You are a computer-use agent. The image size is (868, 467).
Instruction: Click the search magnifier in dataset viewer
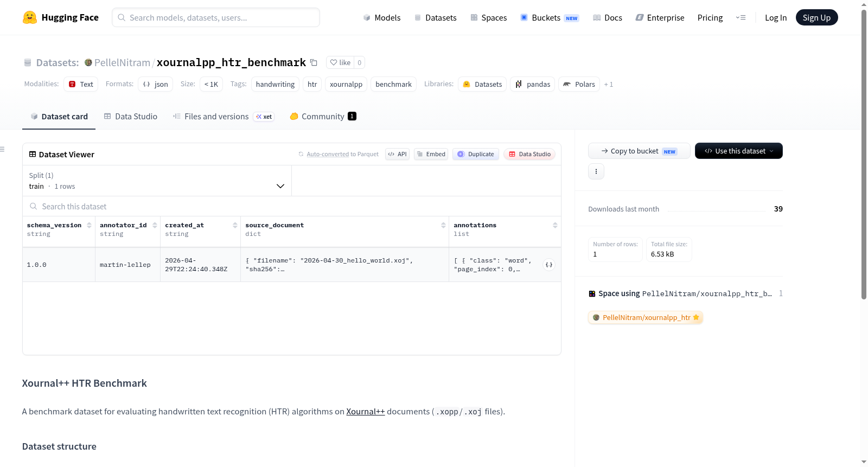(34, 206)
